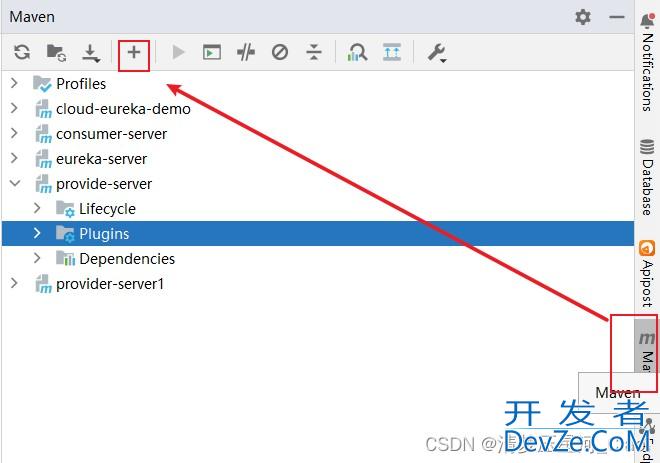Screen dimensions: 660x463
Task: Collapse all tree nodes icon
Action: coord(314,53)
